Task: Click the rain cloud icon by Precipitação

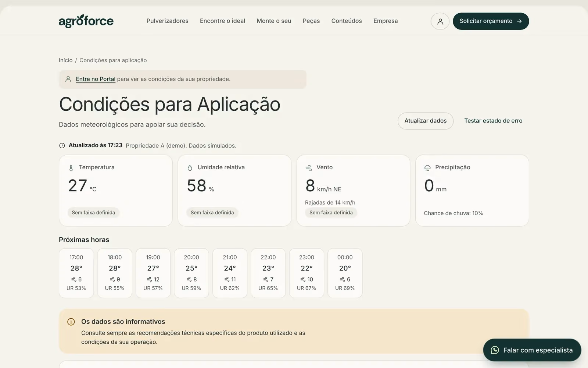Action: point(427,168)
